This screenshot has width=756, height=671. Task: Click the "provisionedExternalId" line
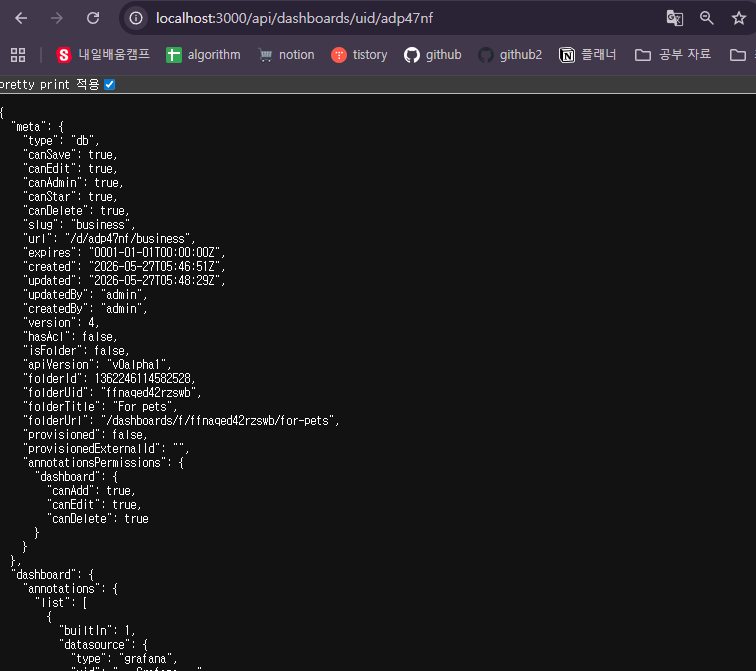click(x=106, y=448)
